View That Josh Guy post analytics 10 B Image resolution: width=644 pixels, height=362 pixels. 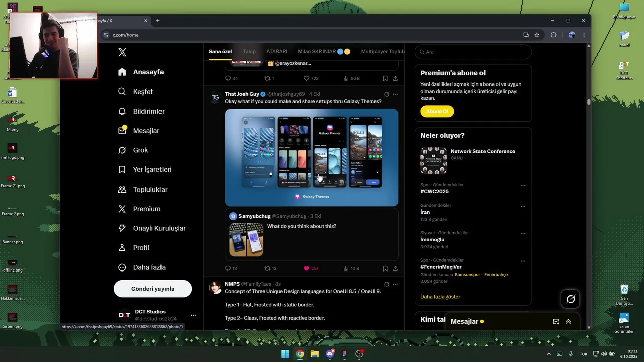[351, 268]
